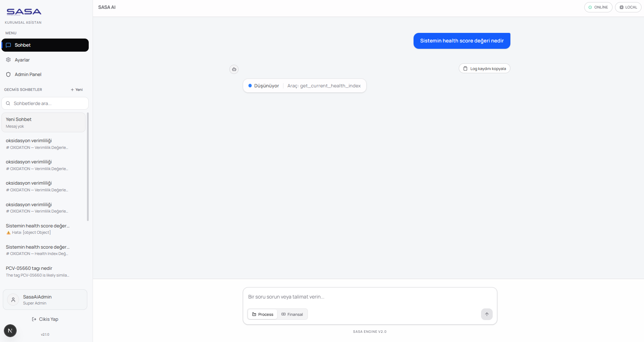Start a new chat with Yeni button
Image resolution: width=644 pixels, height=342 pixels.
pos(77,89)
